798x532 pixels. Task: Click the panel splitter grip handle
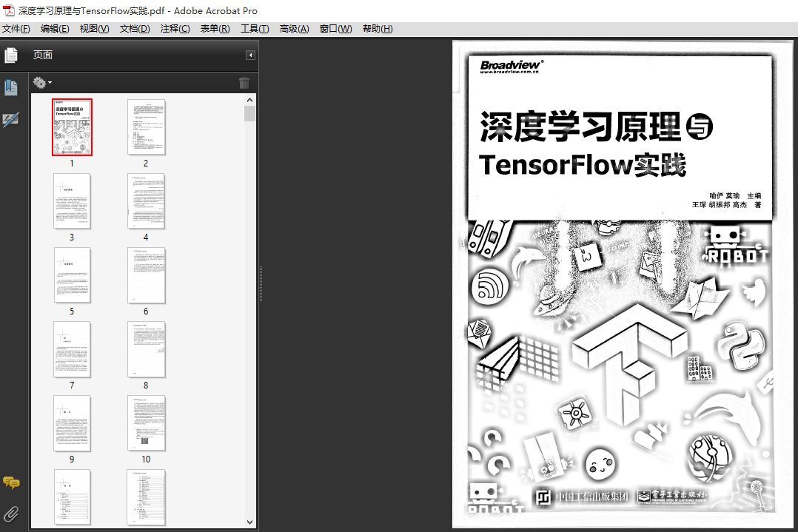click(261, 284)
